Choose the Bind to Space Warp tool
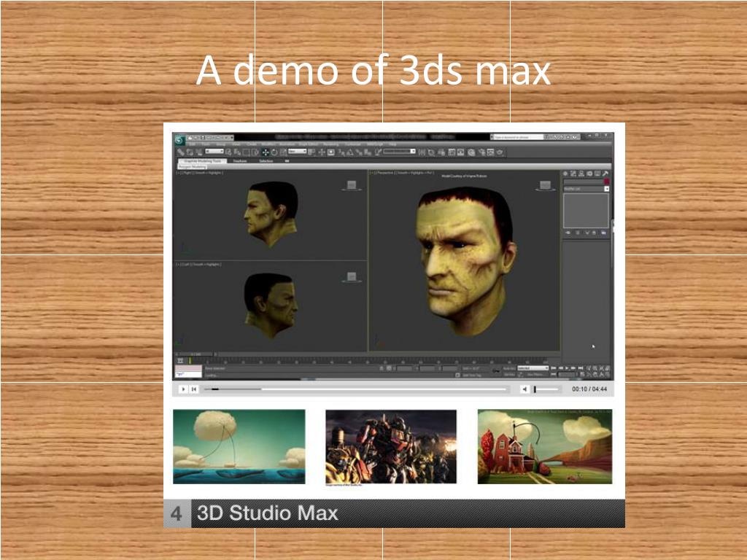Screen dimensions: 747x560 pos(198,152)
